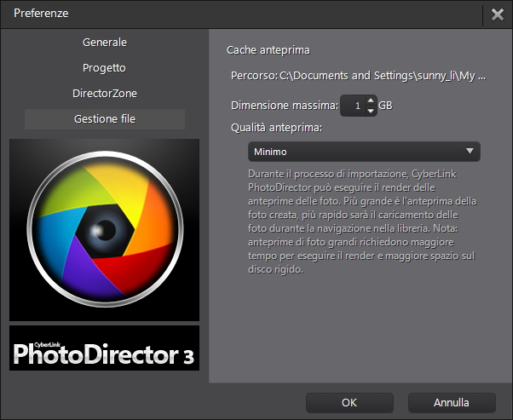513x420 pixels.
Task: Select the Gestione file section
Action: tap(105, 118)
